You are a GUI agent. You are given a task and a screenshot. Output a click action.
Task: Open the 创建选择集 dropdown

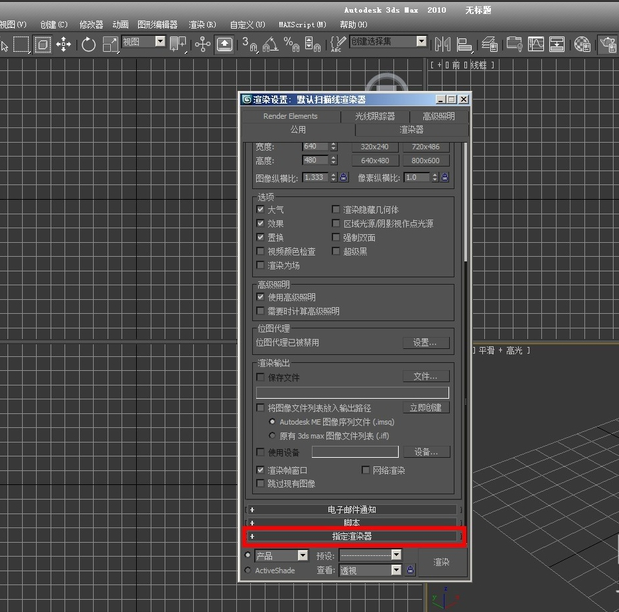click(422, 41)
